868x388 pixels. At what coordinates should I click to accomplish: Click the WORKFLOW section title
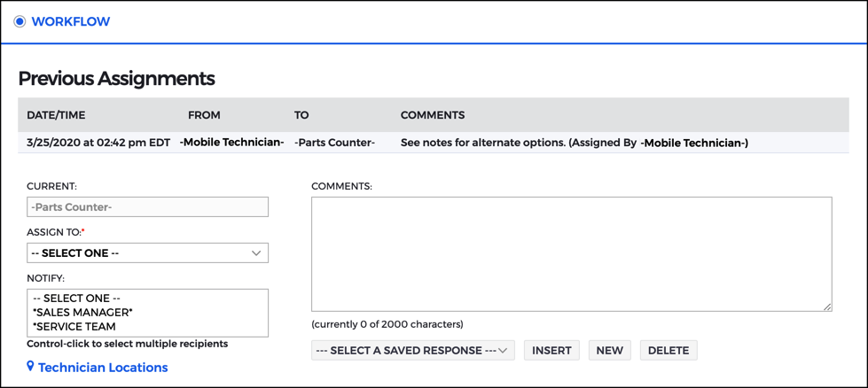click(71, 22)
